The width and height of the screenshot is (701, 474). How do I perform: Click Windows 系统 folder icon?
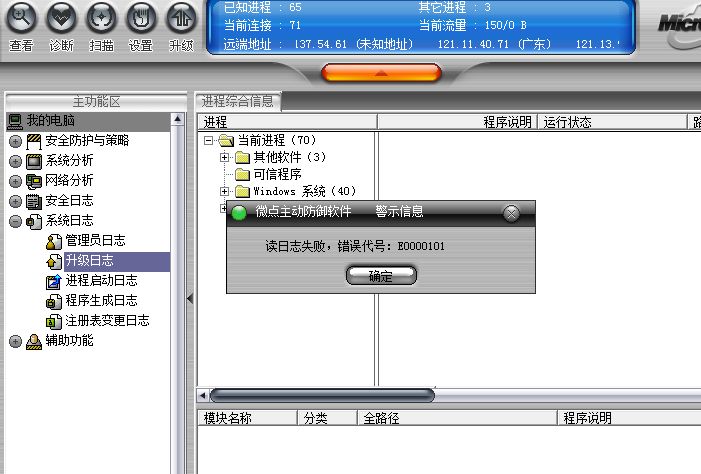(x=242, y=191)
